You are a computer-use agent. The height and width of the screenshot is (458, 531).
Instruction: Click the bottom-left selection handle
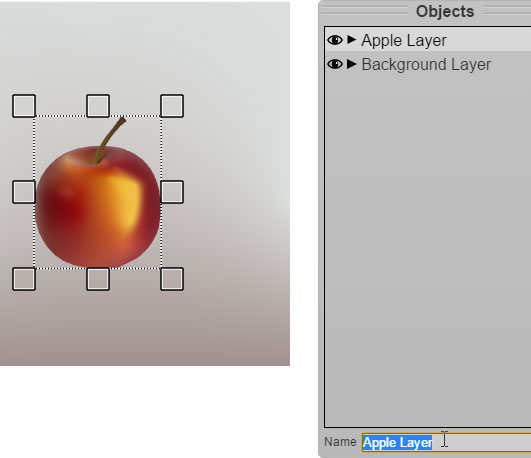click(x=24, y=279)
